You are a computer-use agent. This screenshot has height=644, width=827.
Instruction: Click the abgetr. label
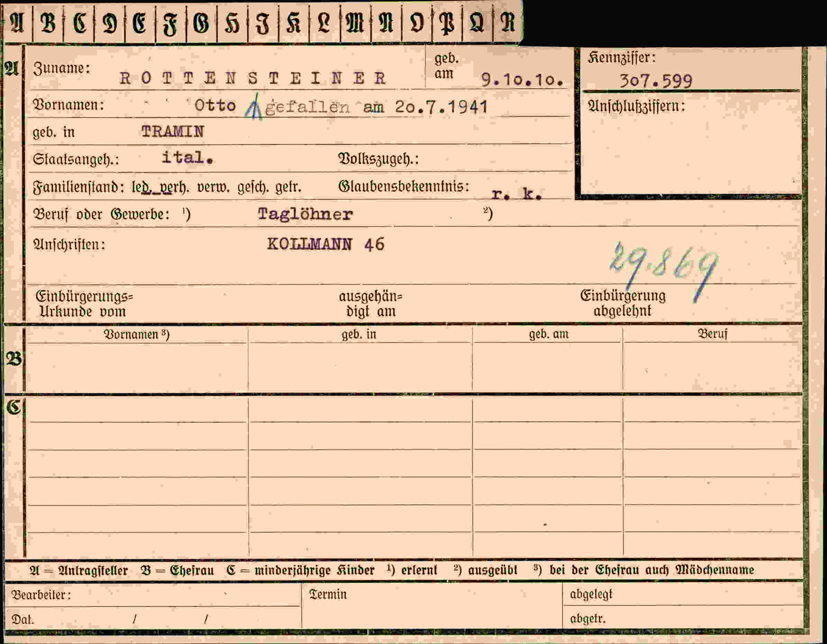[588, 619]
